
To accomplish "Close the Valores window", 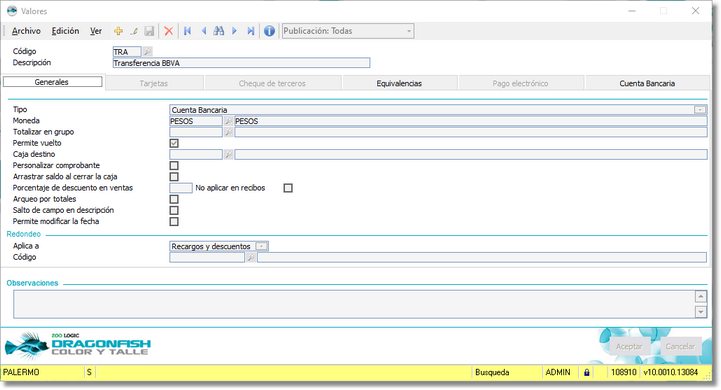I will 695,11.
